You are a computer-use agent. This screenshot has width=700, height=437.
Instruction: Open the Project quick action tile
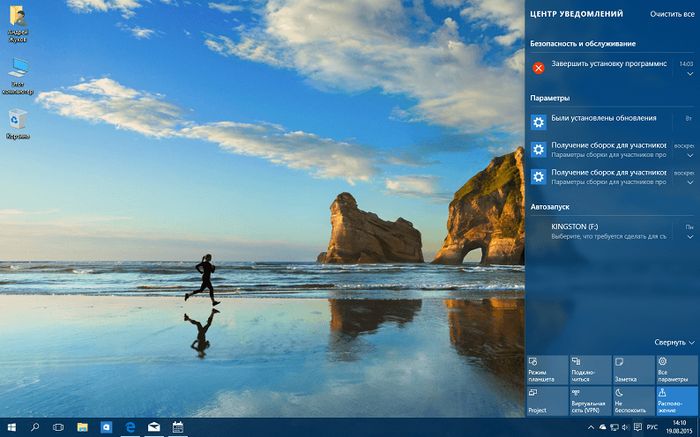pos(546,401)
